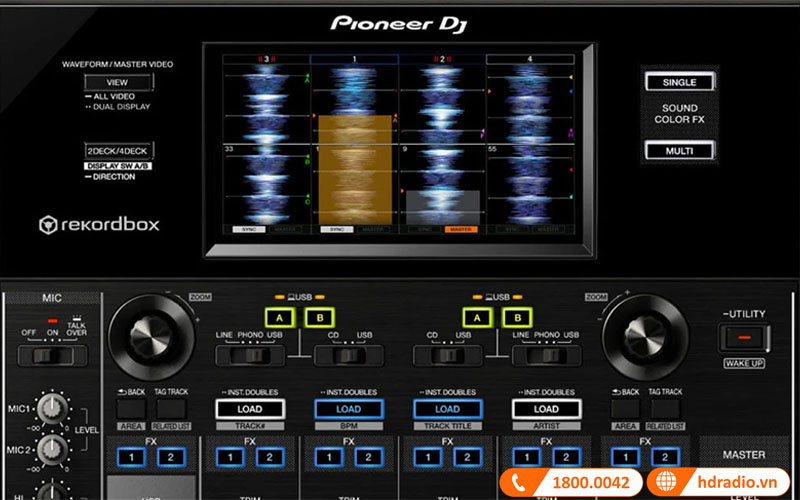The image size is (800, 500).
Task: Select MULTI sound color FX mode
Action: (679, 151)
